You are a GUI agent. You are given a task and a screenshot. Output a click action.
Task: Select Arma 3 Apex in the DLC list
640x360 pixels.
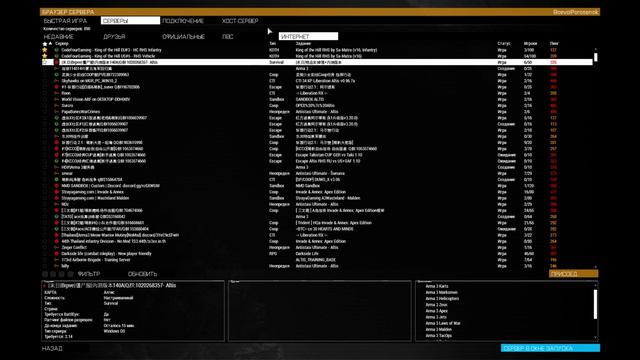coord(436,311)
